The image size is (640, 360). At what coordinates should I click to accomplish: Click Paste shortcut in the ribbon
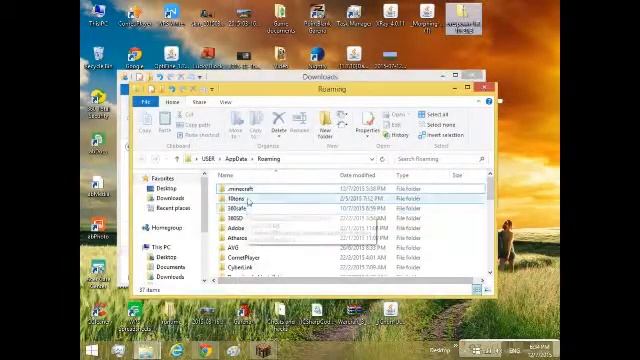pos(198,135)
